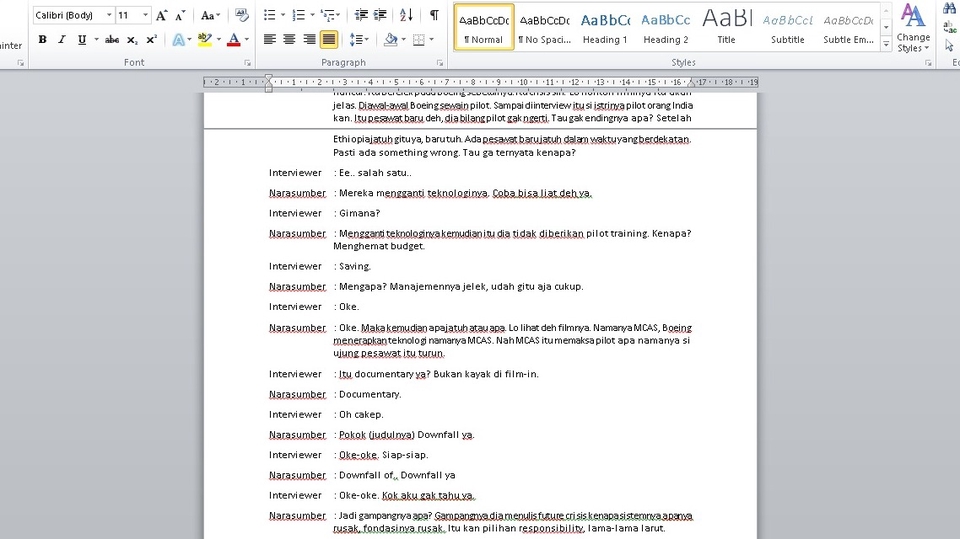Open the Clipboard dialog launcher
This screenshot has height=539, width=960.
(x=20, y=62)
